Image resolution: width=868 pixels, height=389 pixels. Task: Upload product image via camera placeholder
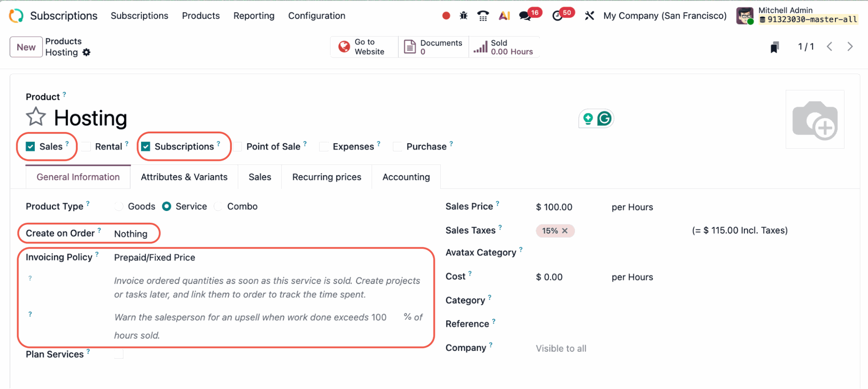(815, 119)
